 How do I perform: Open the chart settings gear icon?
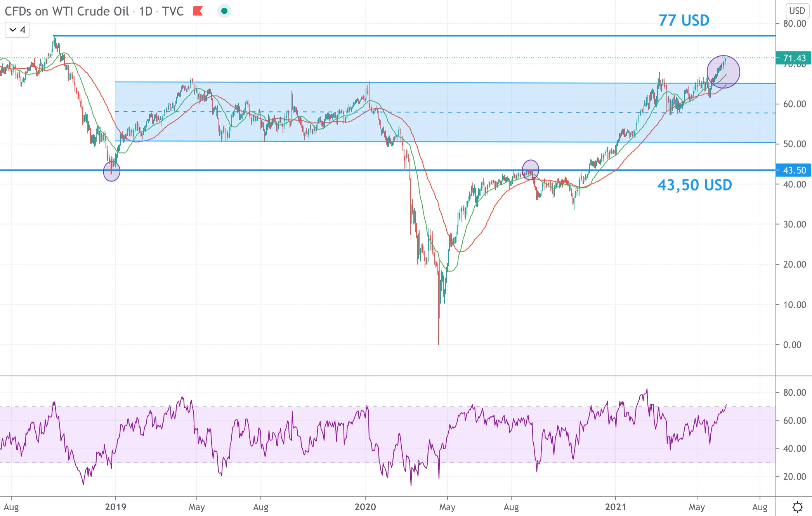point(797,507)
